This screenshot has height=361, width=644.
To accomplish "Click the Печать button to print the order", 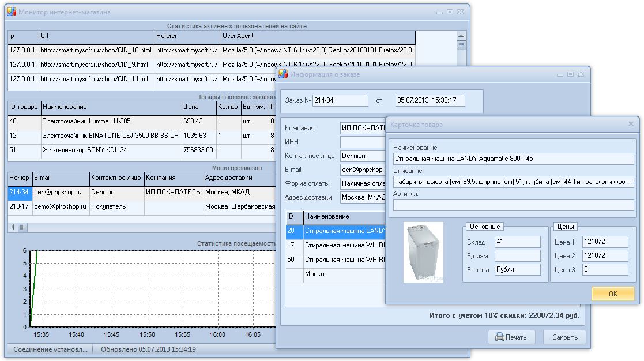I will 511,337.
